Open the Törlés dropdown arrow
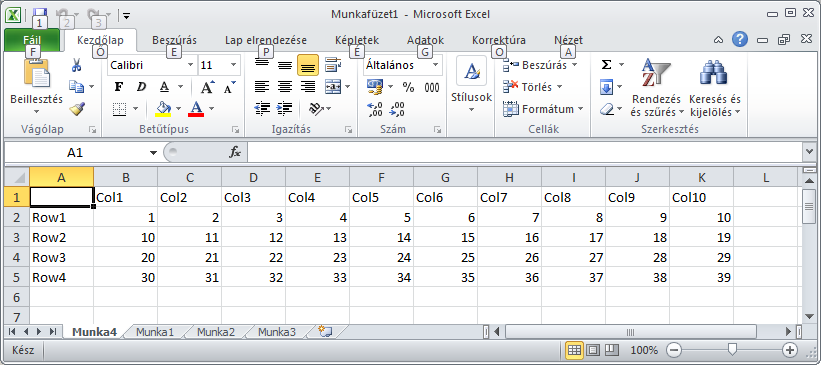The width and height of the screenshot is (821, 365). coord(559,87)
